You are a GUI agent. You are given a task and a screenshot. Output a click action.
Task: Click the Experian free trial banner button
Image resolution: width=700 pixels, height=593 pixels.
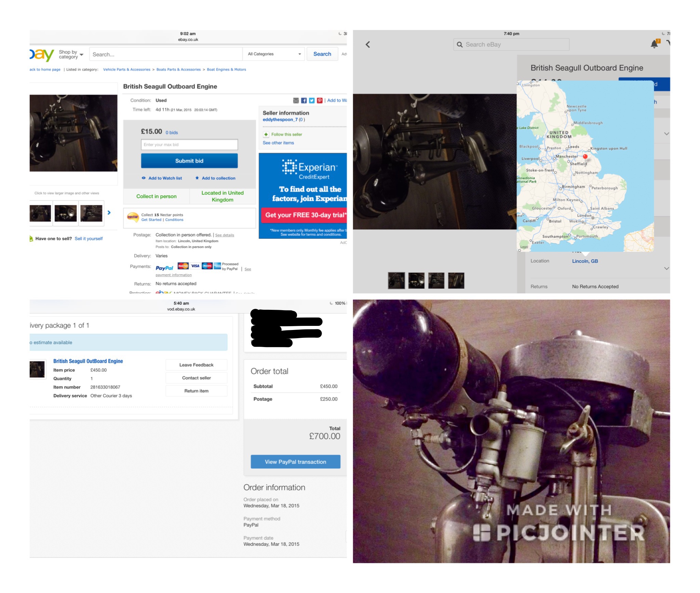pos(304,215)
